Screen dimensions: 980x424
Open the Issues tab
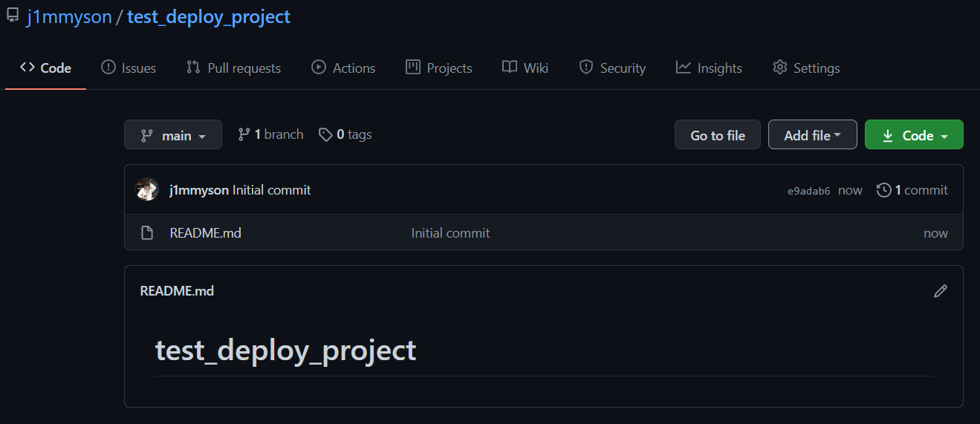click(129, 68)
